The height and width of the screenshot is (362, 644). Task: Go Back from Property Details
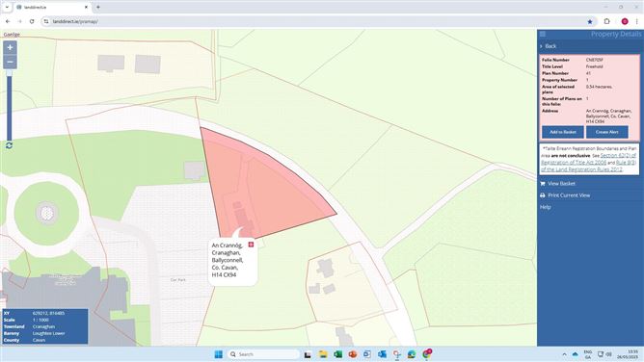click(x=550, y=46)
